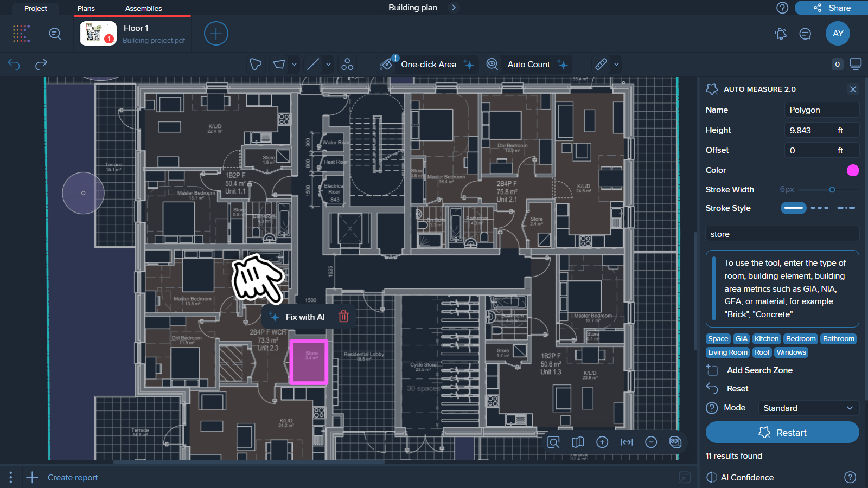Expand ruler tool options dropdown
The height and width of the screenshot is (488, 868).
616,65
